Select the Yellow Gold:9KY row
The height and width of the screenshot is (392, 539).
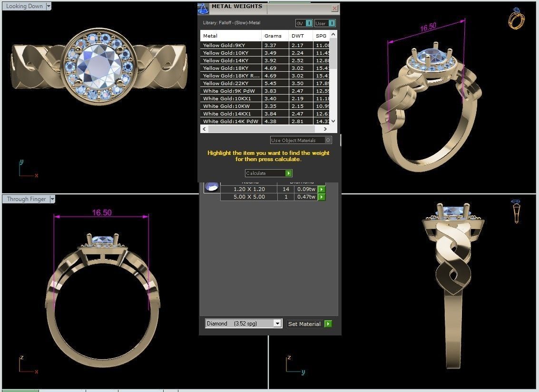click(265, 45)
